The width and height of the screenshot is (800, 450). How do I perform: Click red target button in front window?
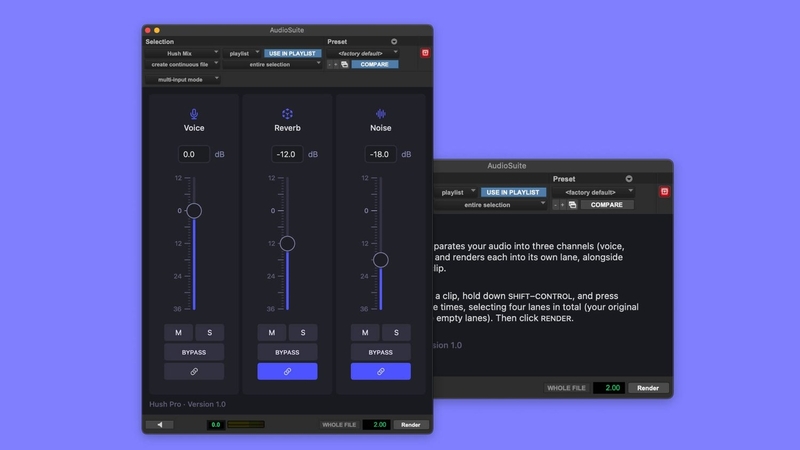click(425, 53)
